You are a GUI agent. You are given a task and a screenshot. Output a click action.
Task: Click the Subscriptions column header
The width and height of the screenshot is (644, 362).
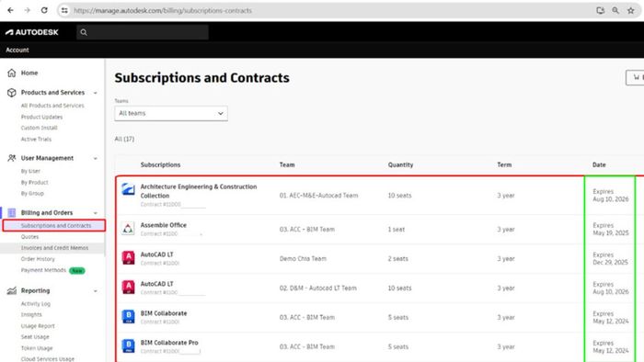161,164
